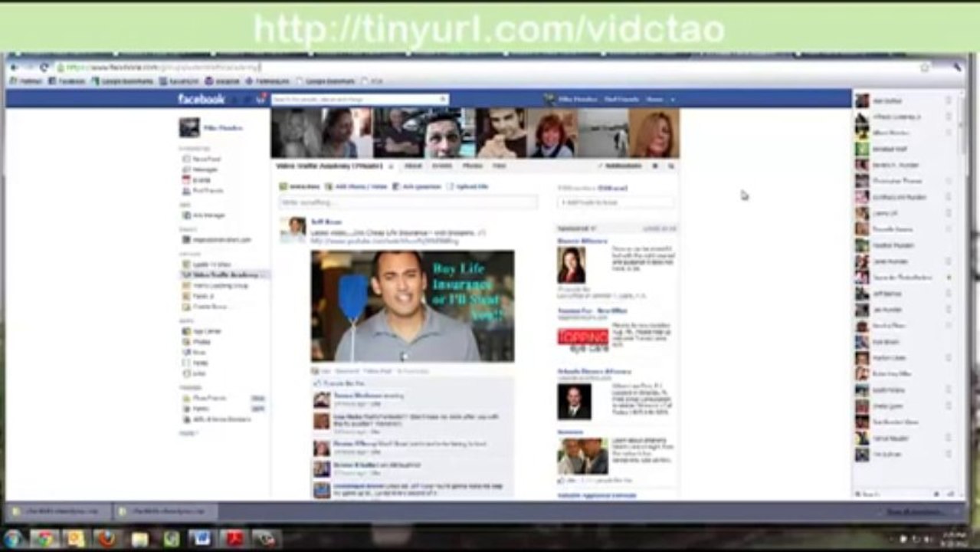Expand the account dropdown arrow in header
Screen dimensions: 980x552
point(673,100)
